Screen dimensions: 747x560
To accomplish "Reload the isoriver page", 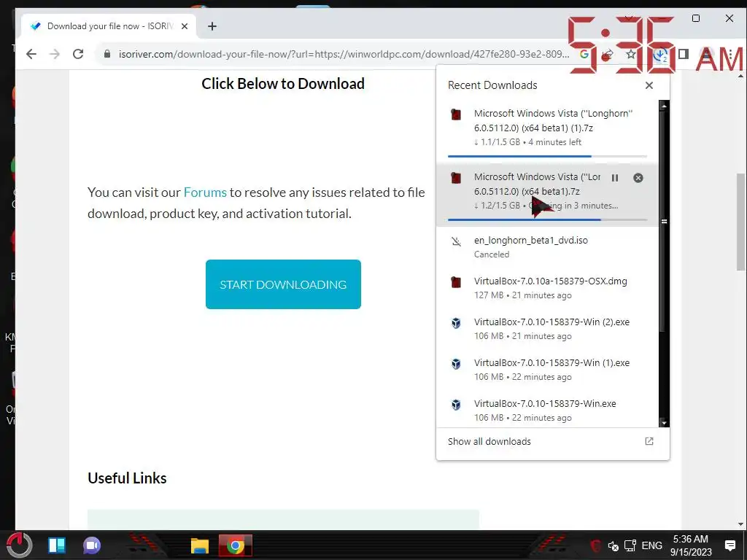I will coord(78,54).
